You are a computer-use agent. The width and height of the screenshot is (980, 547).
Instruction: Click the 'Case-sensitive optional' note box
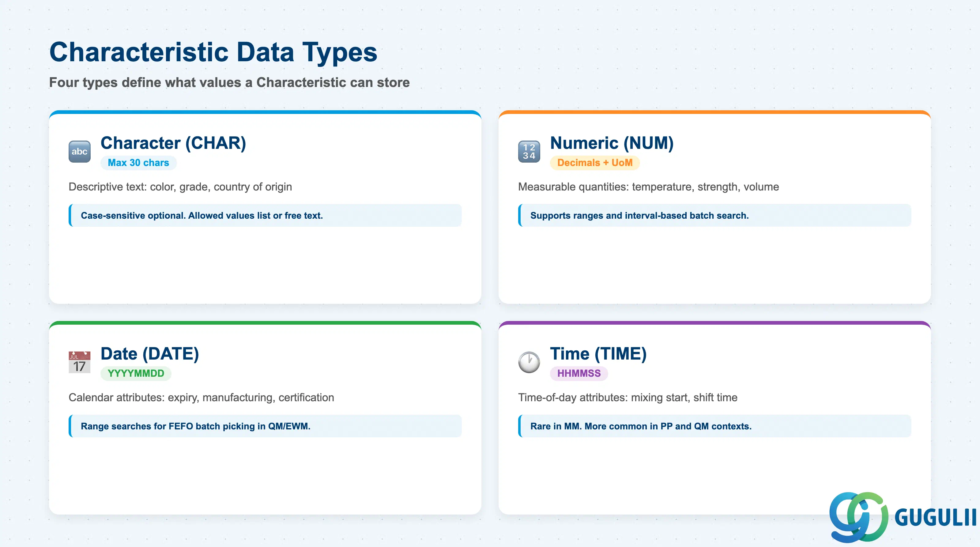pos(265,215)
